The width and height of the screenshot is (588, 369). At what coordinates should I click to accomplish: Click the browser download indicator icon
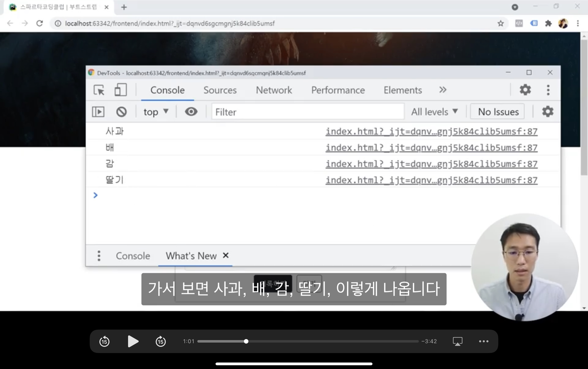515,7
